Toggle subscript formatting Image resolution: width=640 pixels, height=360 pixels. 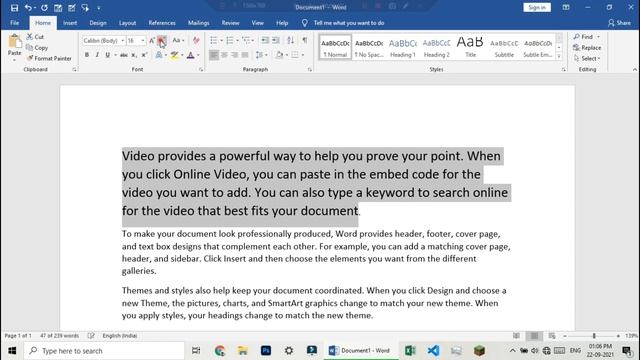[x=134, y=55]
